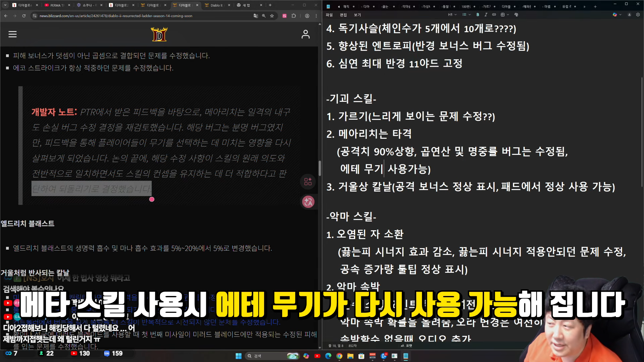Click the '6. 심연 최대 반경 11야드 고정' line
The width and height of the screenshot is (644, 362).
pos(394,64)
